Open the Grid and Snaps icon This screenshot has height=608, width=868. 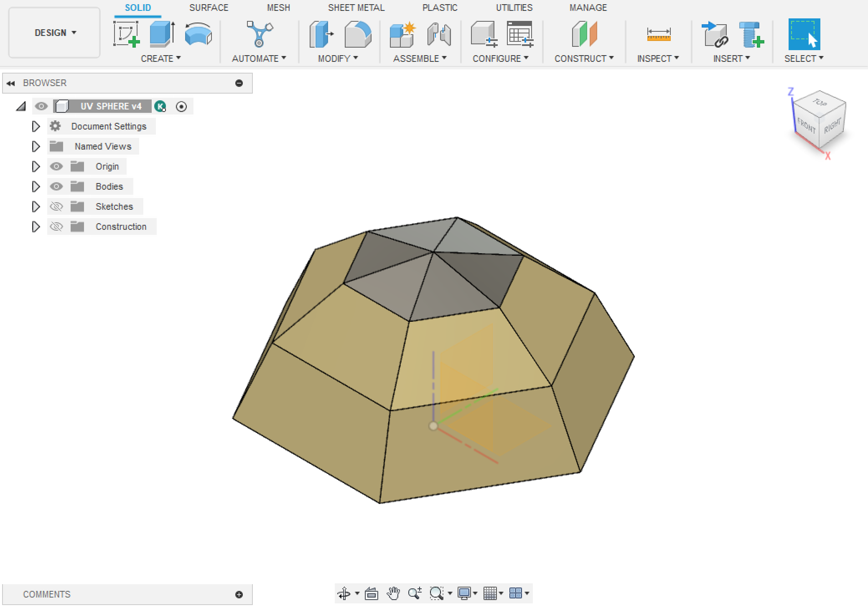click(490, 593)
